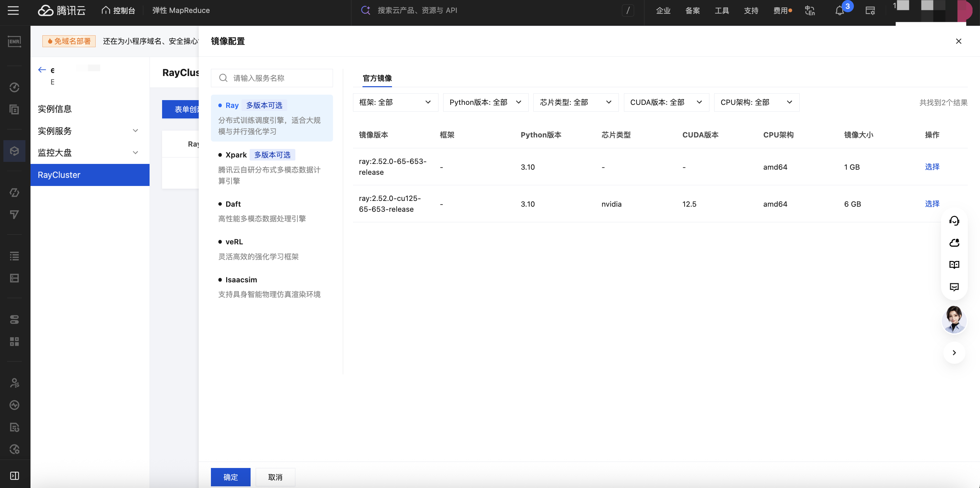
Task: Select the Isaacsim service
Action: coord(272,287)
